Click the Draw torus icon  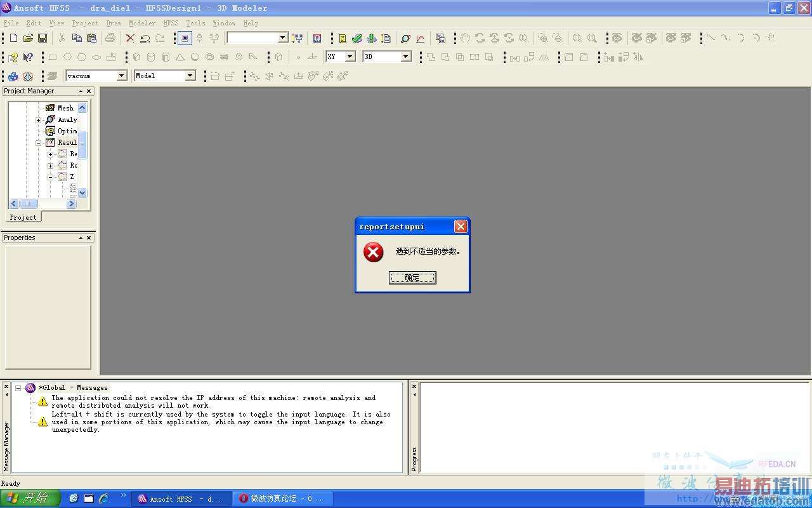point(209,57)
